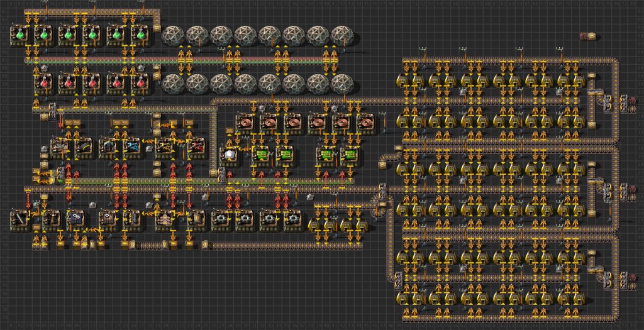Select the leftmost copper cable assembler
The width and height of the screenshot is (644, 330).
click(x=245, y=124)
